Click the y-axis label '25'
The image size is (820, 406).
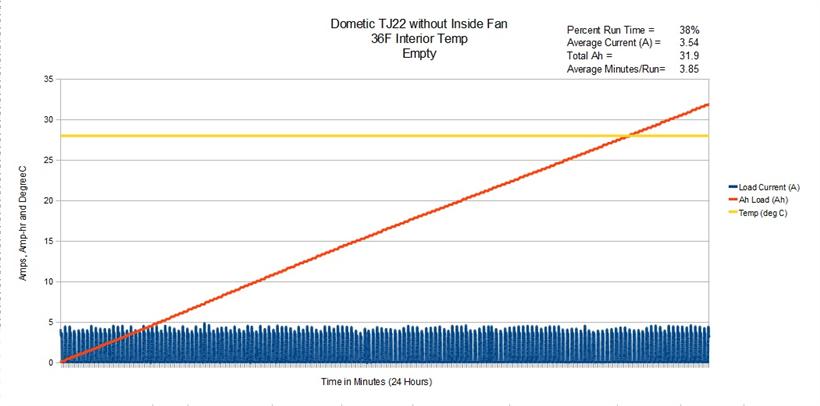[49, 160]
